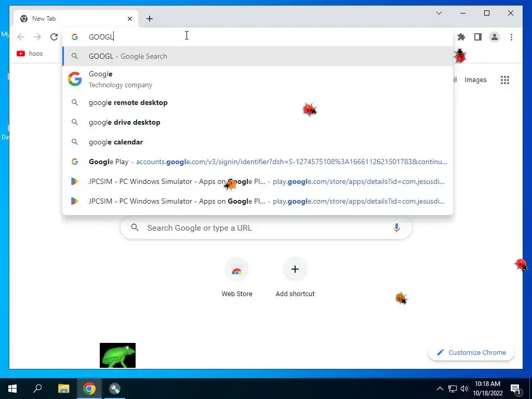
Task: Click Search Google or type a URL box
Action: pos(266,228)
